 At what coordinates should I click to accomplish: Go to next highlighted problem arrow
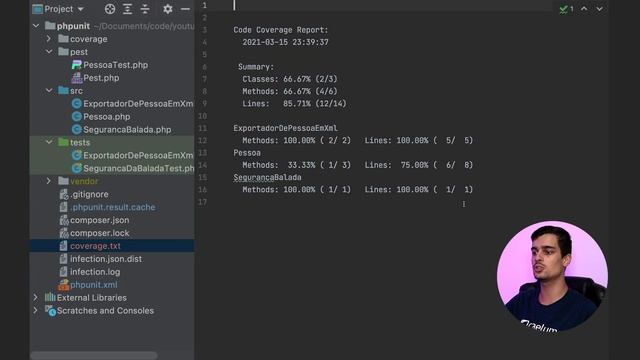click(599, 9)
